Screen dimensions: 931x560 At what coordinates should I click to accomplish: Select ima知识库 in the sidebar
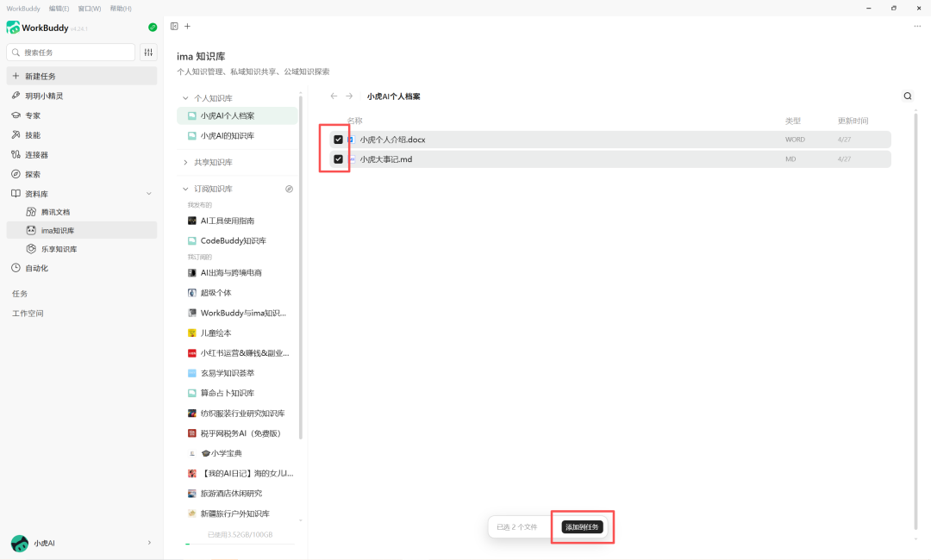click(x=82, y=230)
